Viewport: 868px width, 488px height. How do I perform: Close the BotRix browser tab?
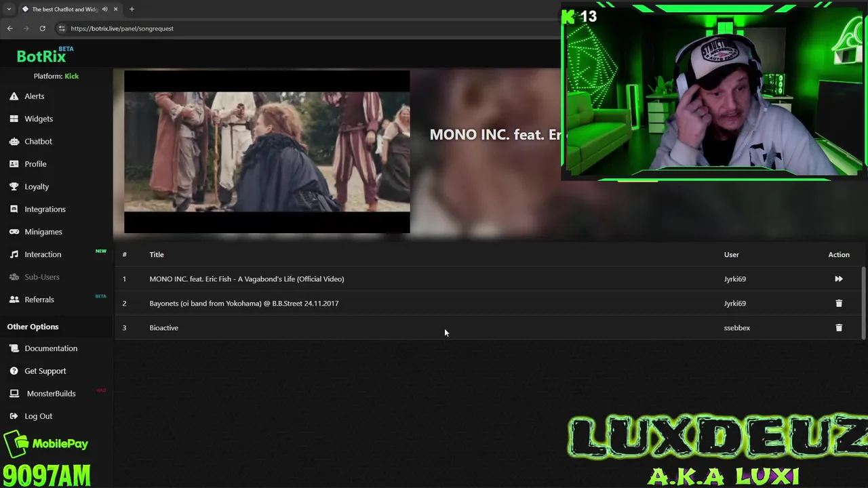point(116,9)
